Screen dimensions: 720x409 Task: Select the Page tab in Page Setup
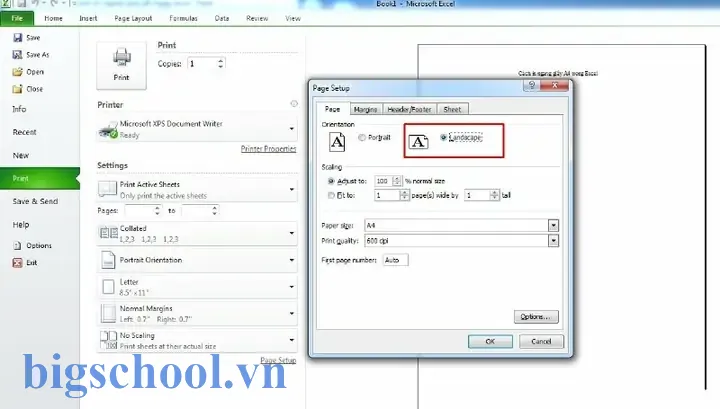tap(332, 109)
